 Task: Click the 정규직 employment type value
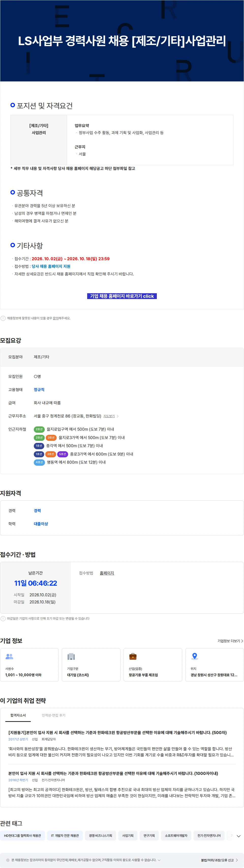pyautogui.click(x=39, y=390)
